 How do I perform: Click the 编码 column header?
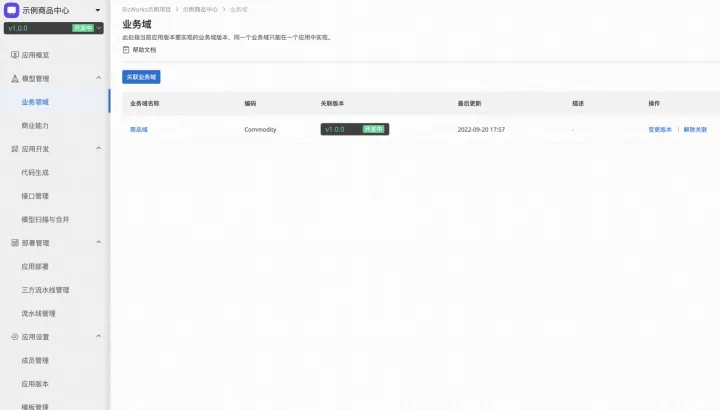pos(250,103)
